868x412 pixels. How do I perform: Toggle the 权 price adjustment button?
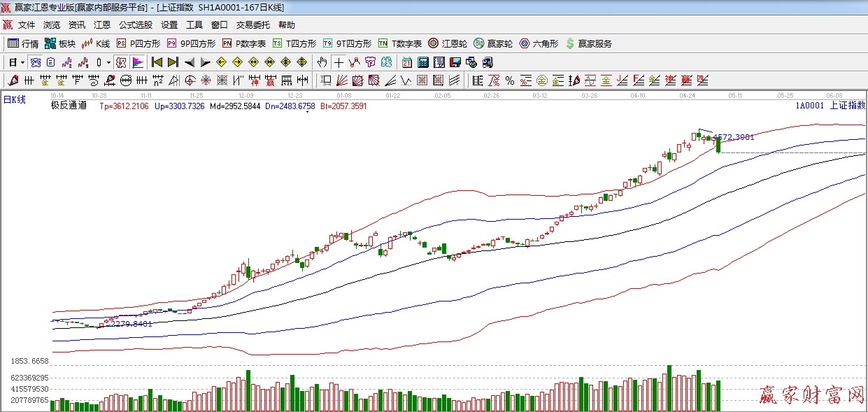[121, 62]
